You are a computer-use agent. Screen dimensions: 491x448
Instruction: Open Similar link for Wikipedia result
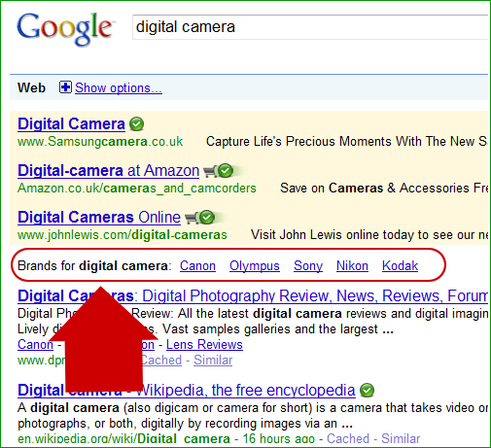pos(401,439)
